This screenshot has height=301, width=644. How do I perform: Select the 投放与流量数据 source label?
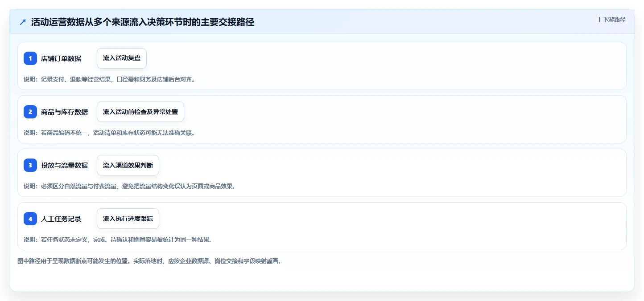[x=64, y=165]
